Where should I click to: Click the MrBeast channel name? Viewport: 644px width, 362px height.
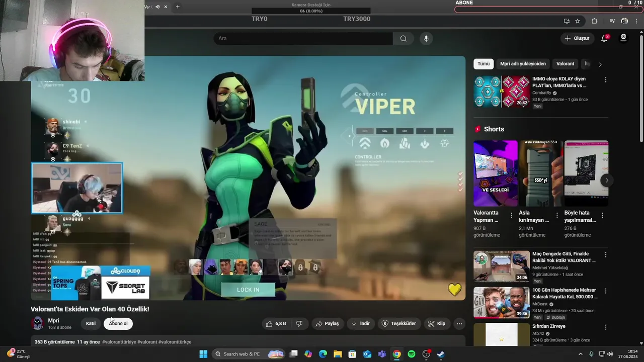[x=540, y=304]
